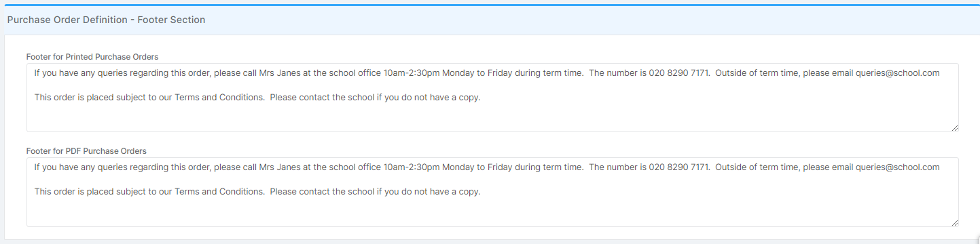Click inside the Footer for PDF Purchase Orders textbox

(492, 192)
